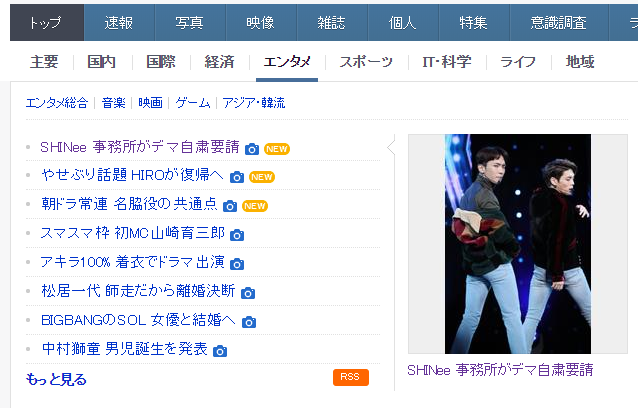This screenshot has width=638, height=408.
Task: Click camera icon beside BIGBANG headline
Action: pos(249,322)
